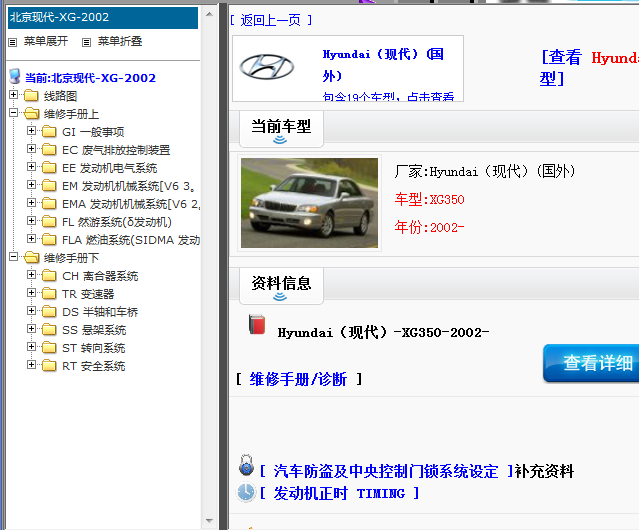Click the EC 废气排放控制装置 folder icon

point(49,150)
